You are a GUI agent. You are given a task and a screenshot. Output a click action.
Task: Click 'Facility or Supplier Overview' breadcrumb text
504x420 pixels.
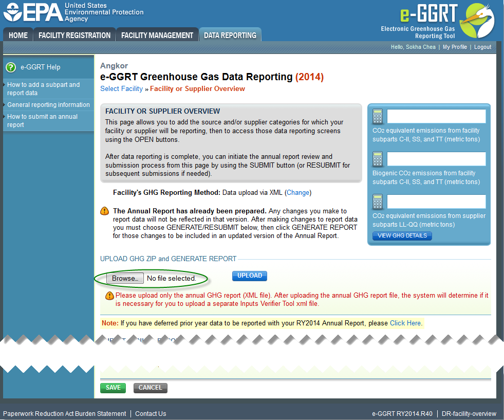197,89
